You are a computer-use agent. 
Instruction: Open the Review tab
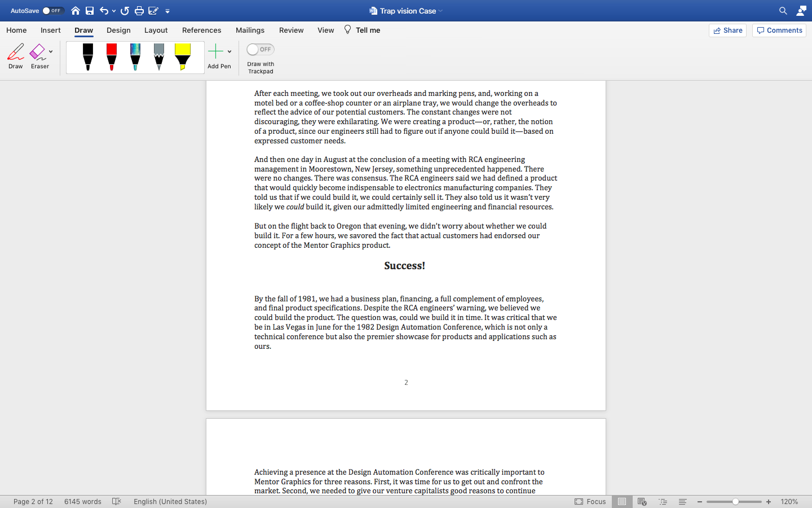tap(291, 30)
